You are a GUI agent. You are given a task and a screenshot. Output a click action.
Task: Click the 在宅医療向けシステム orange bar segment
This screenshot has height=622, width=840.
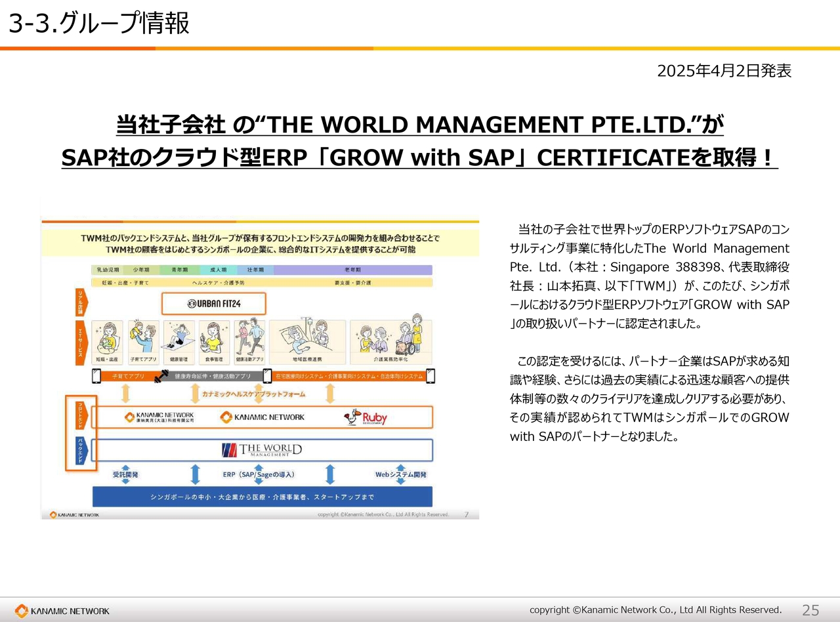pos(349,377)
